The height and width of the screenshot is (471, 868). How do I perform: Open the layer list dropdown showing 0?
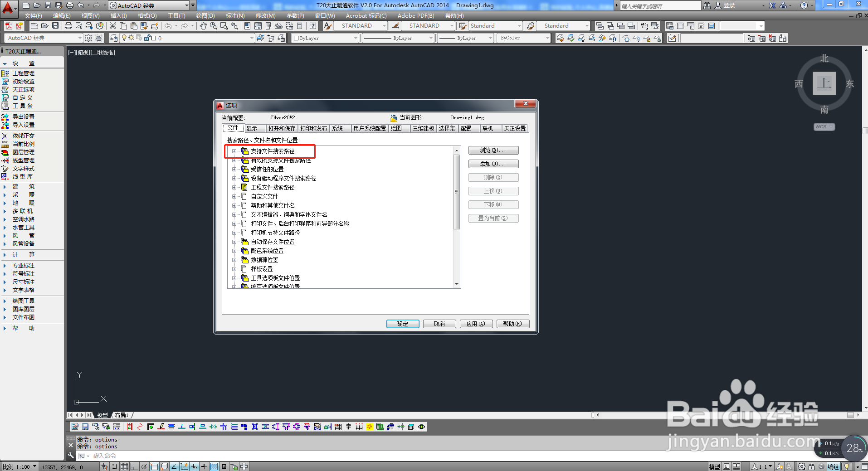(187, 38)
